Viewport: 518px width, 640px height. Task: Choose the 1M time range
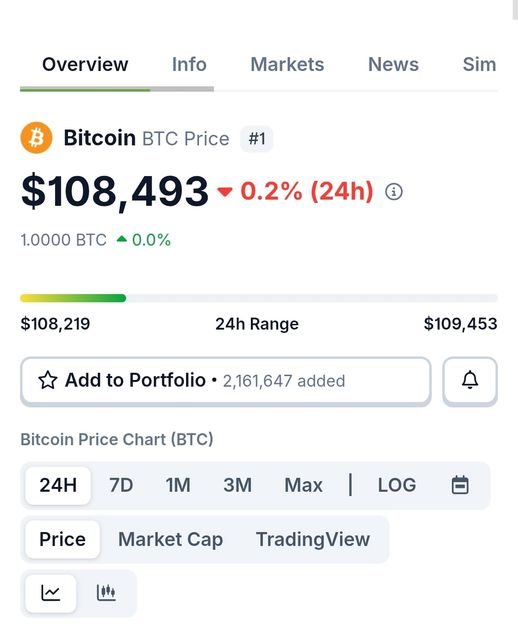click(178, 485)
